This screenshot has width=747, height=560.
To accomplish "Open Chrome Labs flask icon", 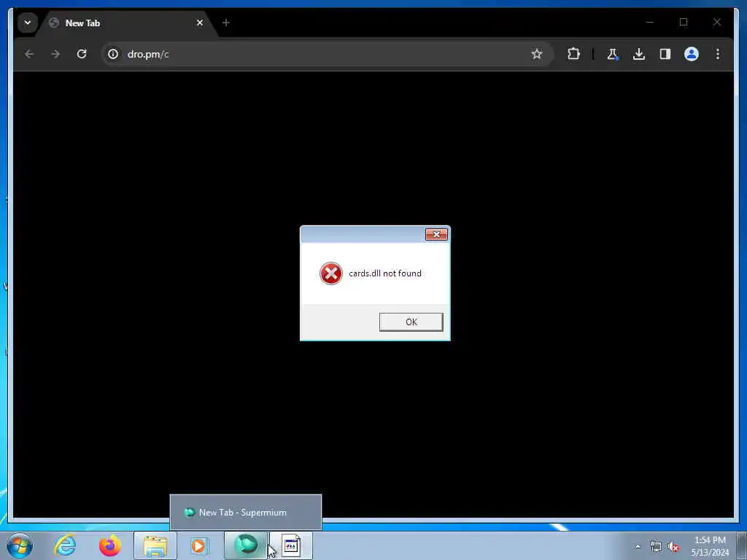I will [613, 54].
